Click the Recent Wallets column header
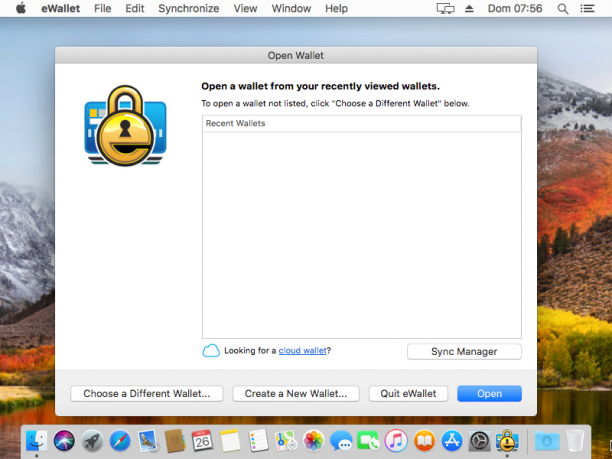The width and height of the screenshot is (612, 459). (x=361, y=123)
